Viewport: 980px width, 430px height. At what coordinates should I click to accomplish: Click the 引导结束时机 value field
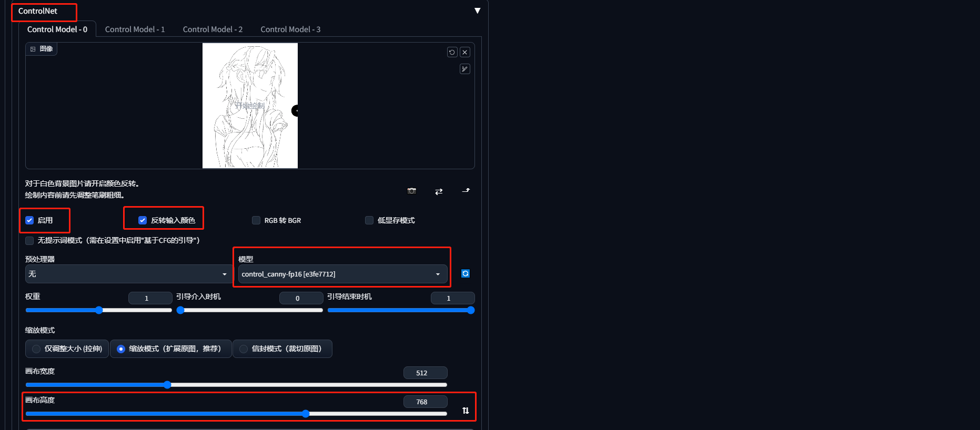click(x=452, y=298)
